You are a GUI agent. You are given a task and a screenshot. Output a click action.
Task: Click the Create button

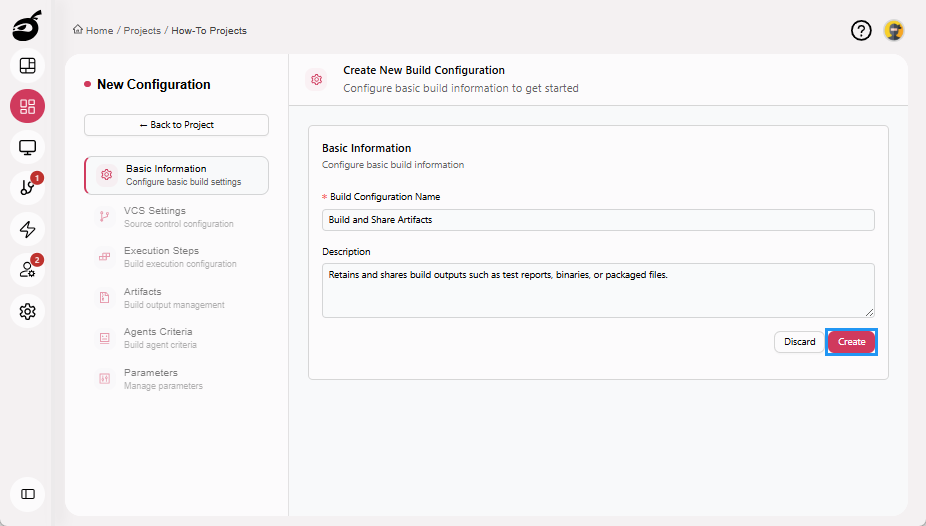pyautogui.click(x=851, y=342)
